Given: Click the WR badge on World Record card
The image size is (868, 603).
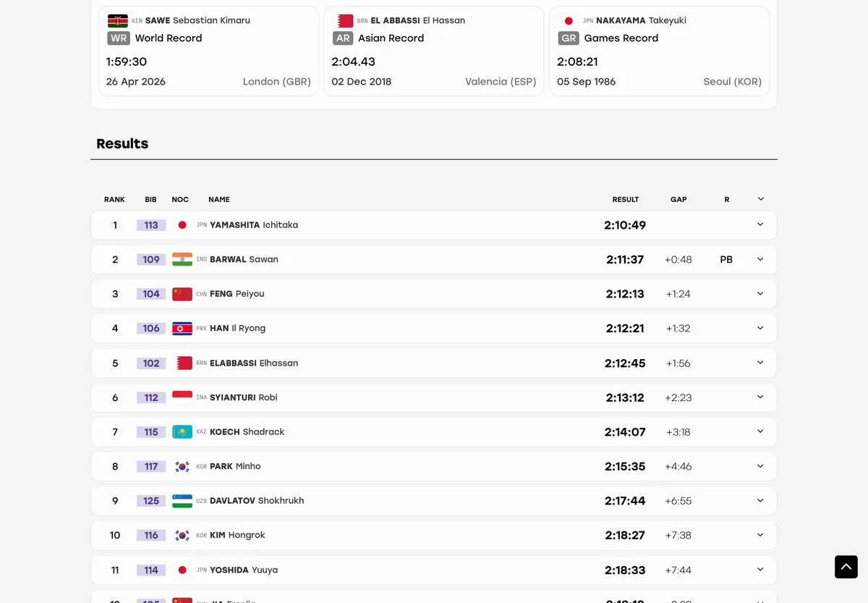Looking at the screenshot, I should click(x=119, y=38).
